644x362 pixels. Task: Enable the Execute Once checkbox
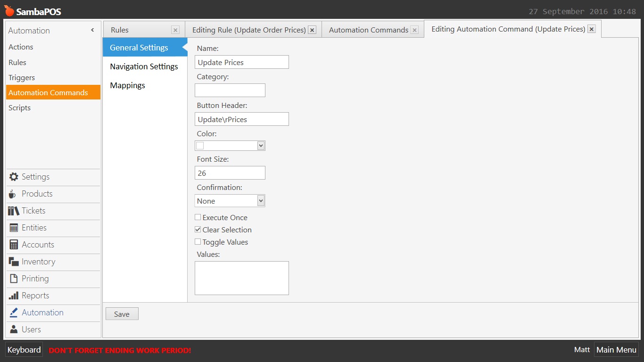[x=198, y=217]
